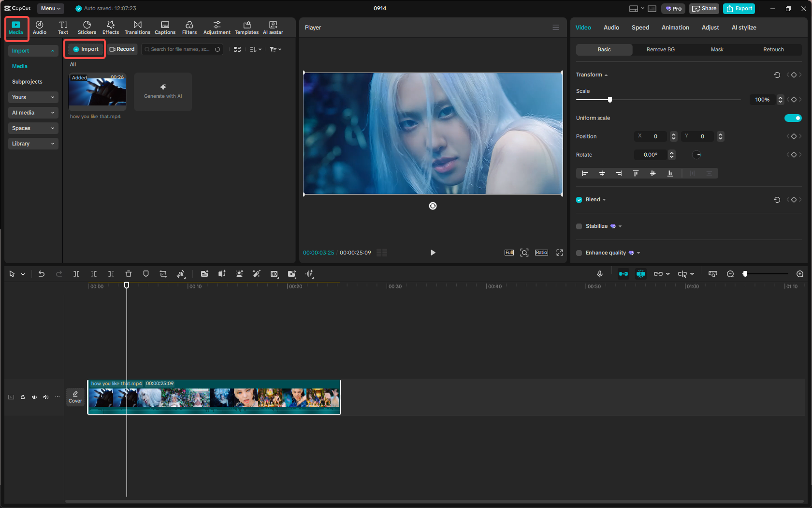Delete the selected clip with trash icon

click(128, 274)
